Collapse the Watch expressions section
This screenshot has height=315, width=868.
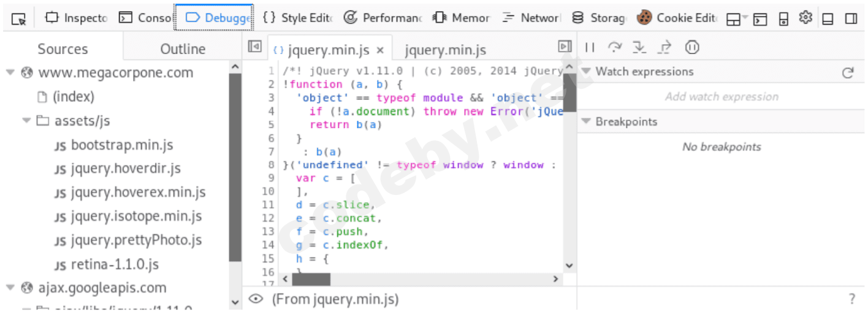pos(585,72)
